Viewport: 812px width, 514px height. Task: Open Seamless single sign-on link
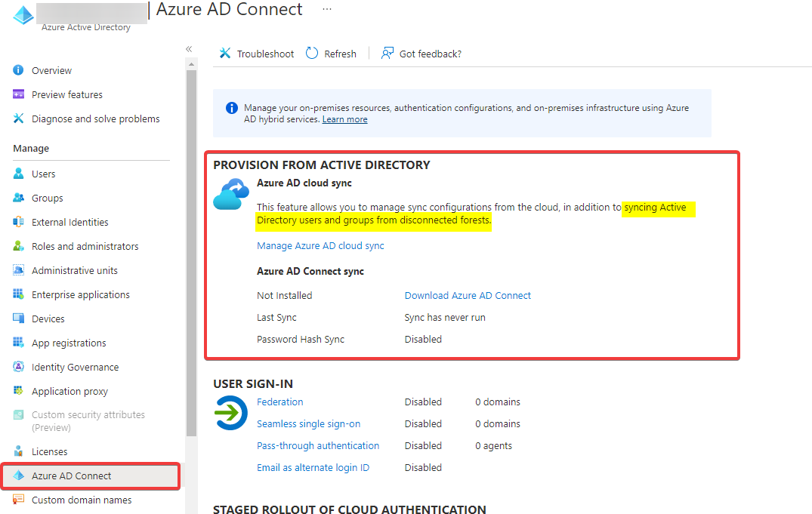click(309, 424)
